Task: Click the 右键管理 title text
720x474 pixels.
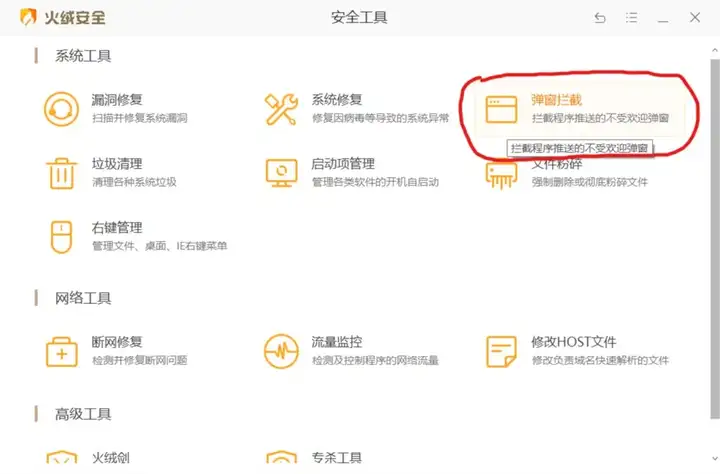Action: [x=117, y=227]
